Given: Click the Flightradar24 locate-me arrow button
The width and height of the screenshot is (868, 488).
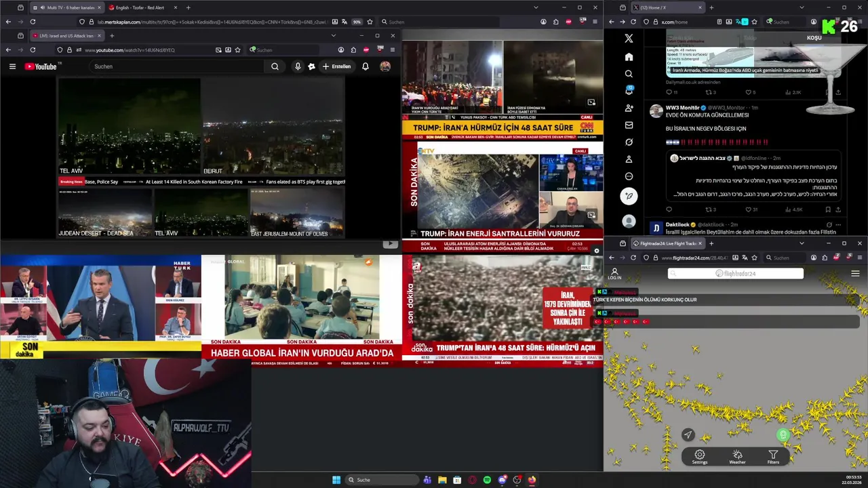Looking at the screenshot, I should (688, 435).
